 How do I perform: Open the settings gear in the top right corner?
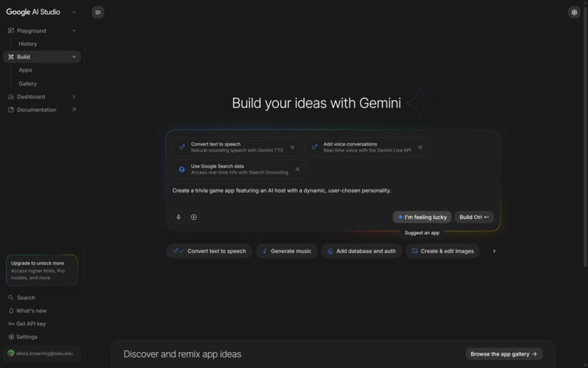point(573,12)
